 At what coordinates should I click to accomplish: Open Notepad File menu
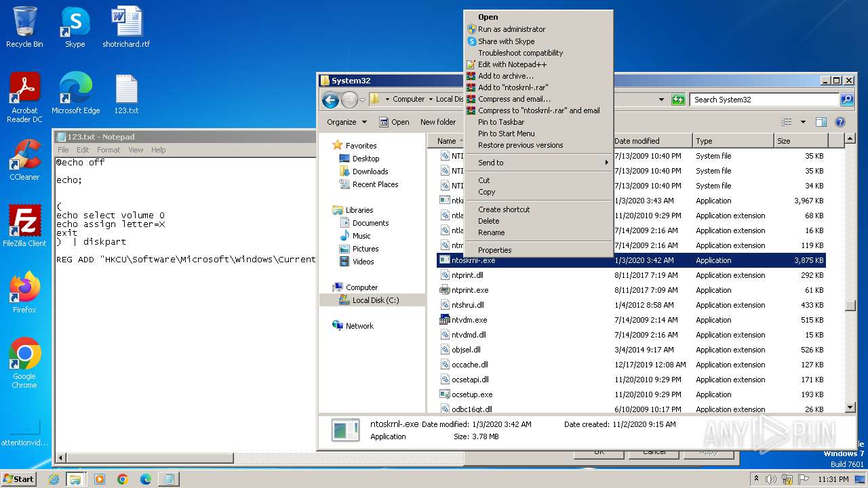tap(63, 150)
